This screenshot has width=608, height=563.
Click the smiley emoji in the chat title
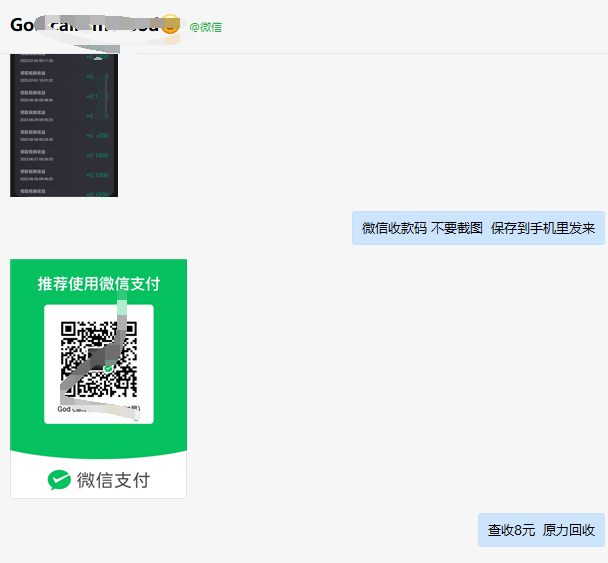tap(171, 25)
